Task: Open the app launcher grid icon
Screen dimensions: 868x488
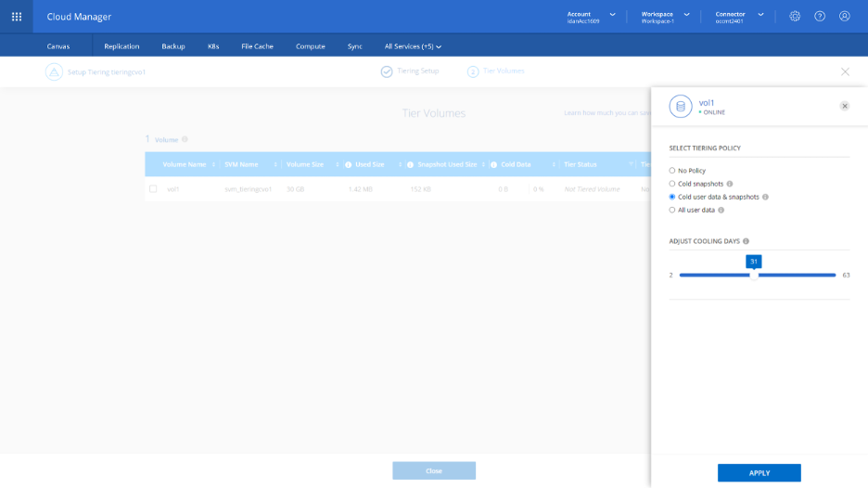Action: pos(17,16)
